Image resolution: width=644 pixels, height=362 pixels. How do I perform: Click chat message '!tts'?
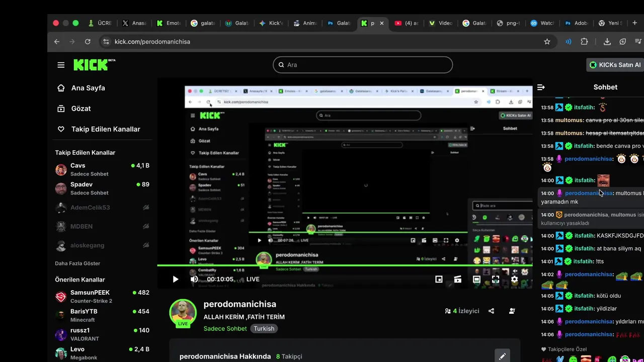click(600, 261)
